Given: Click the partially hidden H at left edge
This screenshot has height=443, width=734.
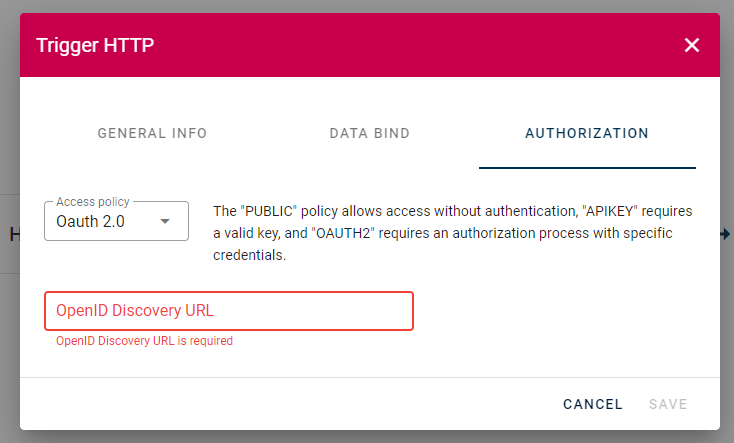Looking at the screenshot, I should (x=15, y=234).
